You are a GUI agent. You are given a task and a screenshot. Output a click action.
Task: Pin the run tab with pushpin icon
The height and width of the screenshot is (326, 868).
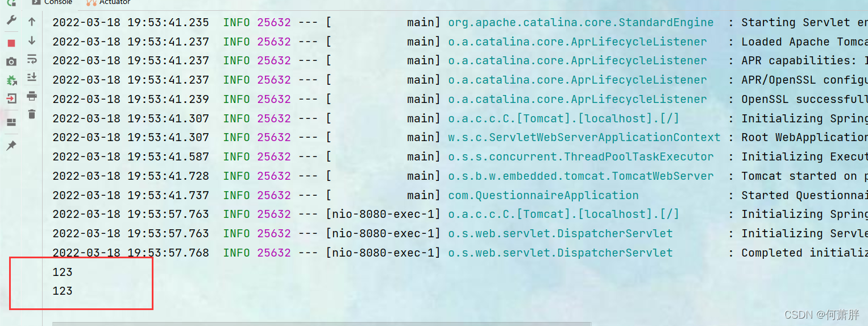[x=11, y=146]
